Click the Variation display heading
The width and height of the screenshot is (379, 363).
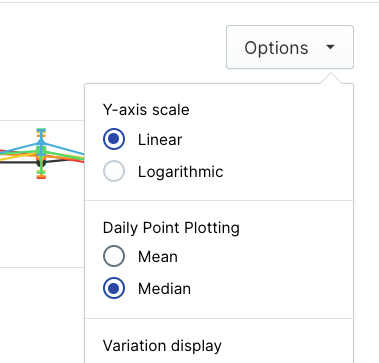(162, 346)
